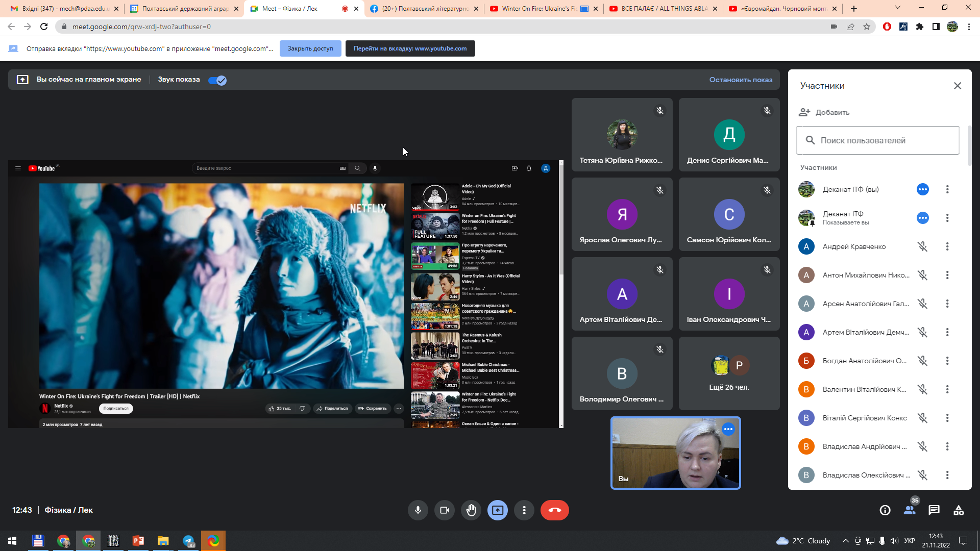980x551 pixels.
Task: Click Поделиться button in shared YouTube
Action: 332,408
